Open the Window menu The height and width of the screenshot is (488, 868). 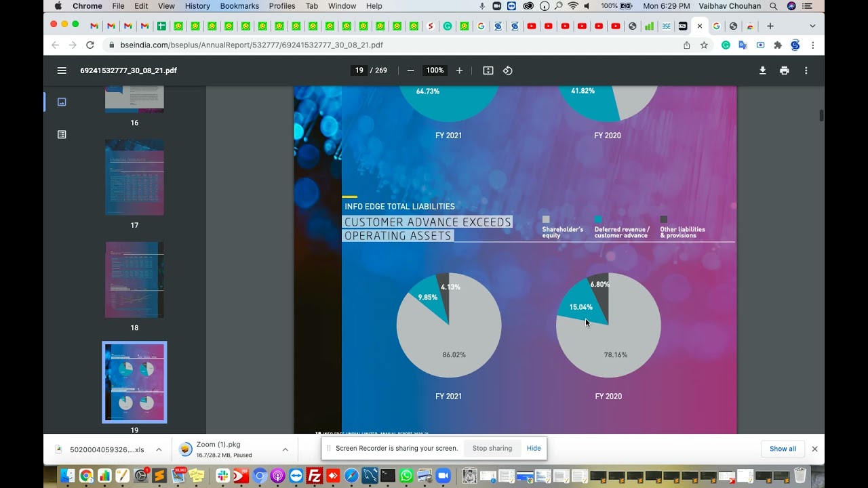point(342,6)
